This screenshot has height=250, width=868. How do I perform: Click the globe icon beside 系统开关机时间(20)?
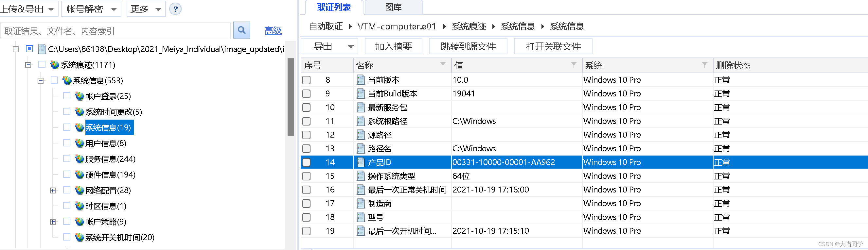(x=79, y=238)
